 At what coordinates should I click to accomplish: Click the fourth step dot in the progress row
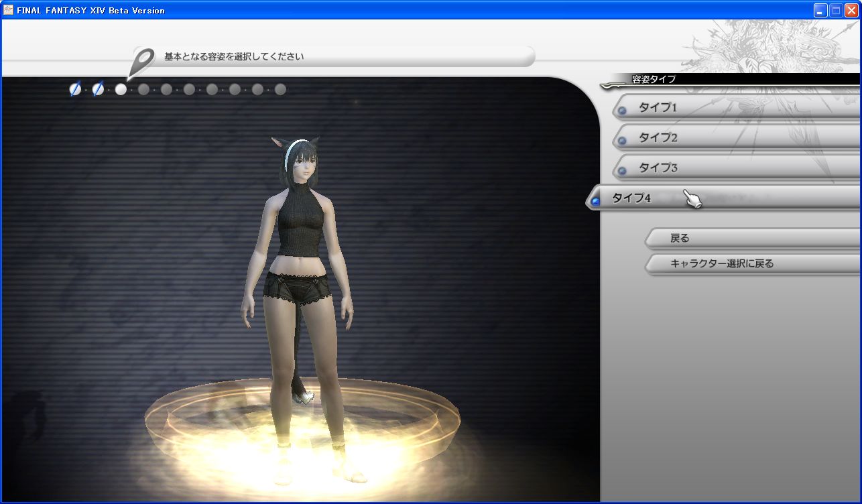tap(143, 89)
